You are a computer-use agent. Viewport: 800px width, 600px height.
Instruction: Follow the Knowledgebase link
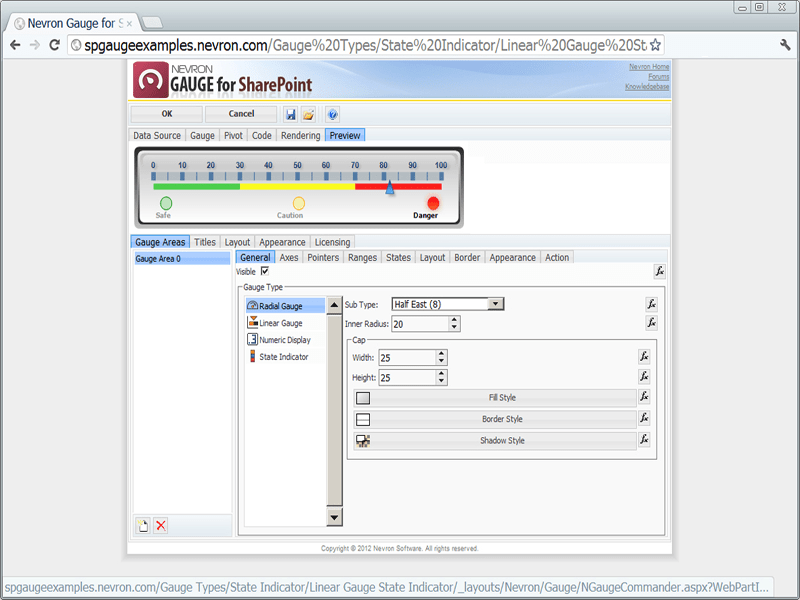point(647,87)
